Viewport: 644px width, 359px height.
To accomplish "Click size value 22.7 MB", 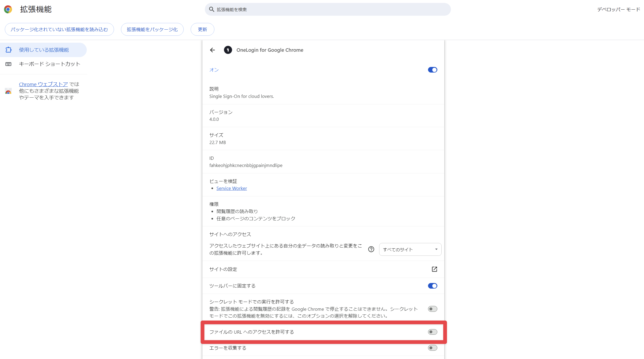I will 217,142.
